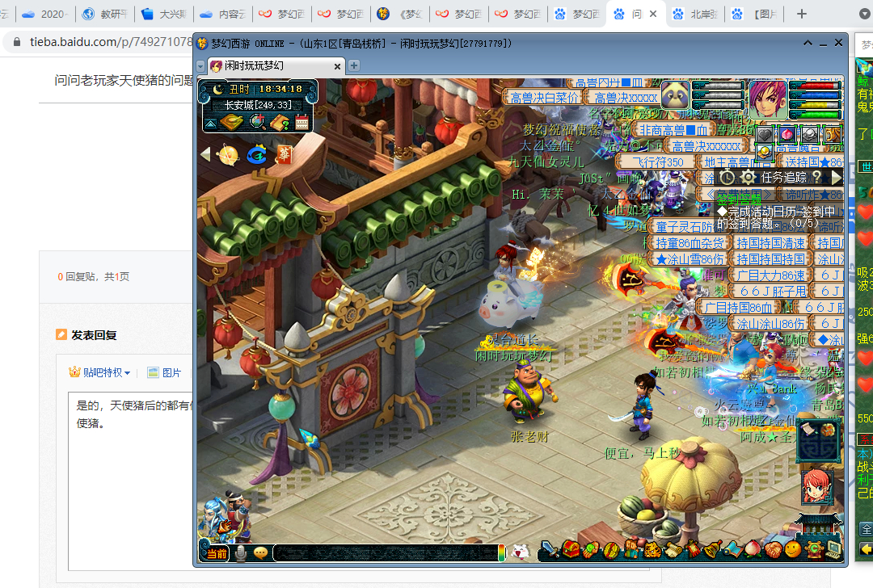Open the white emoticon face icon

(x=520, y=552)
